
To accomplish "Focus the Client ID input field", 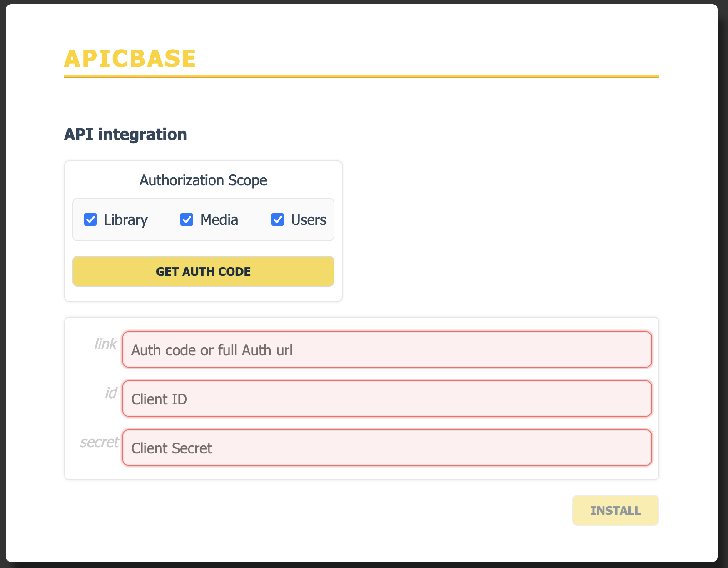I will point(387,399).
